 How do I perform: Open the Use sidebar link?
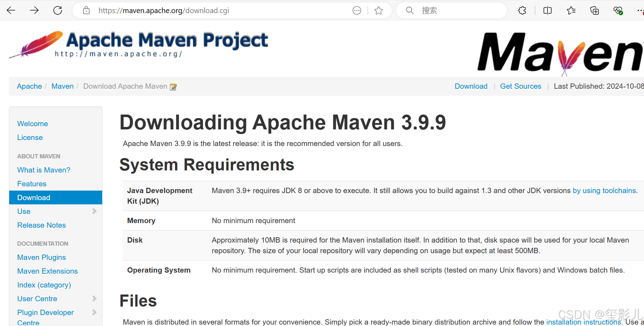click(24, 211)
